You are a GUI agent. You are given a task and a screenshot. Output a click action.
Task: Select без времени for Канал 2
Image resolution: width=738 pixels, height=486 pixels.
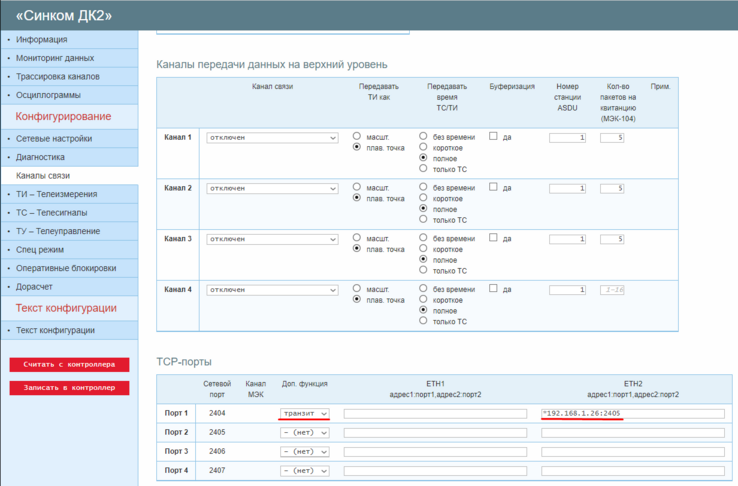pos(423,187)
